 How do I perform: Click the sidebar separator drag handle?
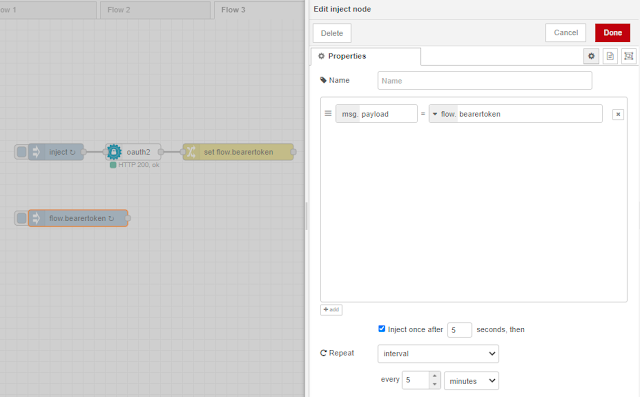[307, 216]
